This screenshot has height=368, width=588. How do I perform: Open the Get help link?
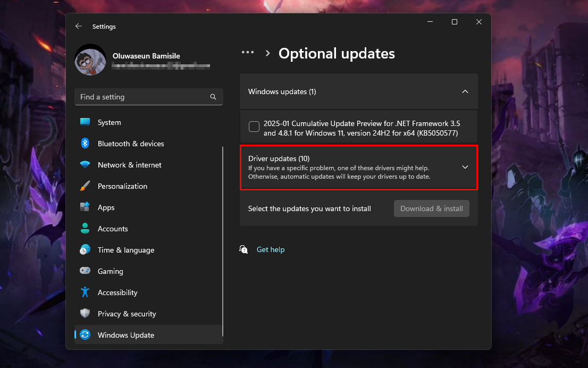[270, 249]
